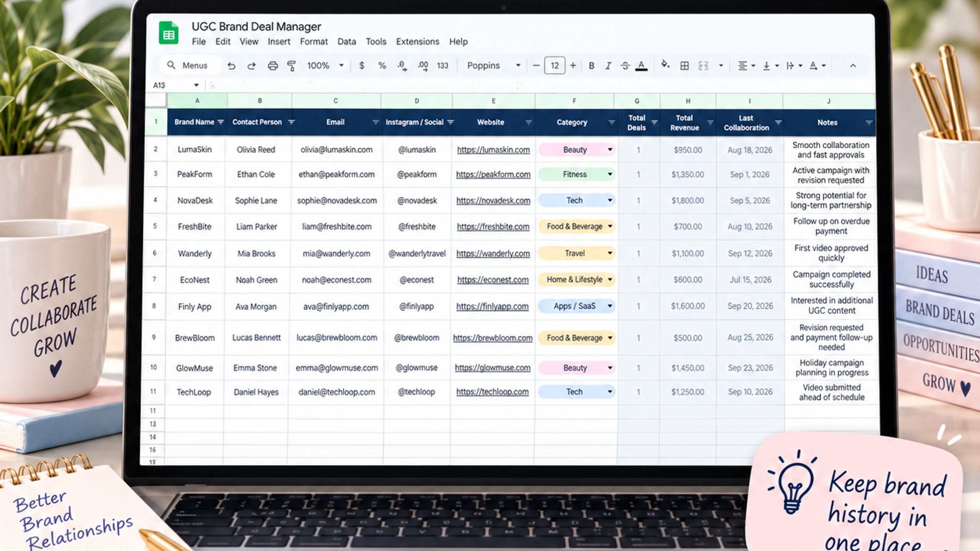The height and width of the screenshot is (551, 980).
Task: Increase decimal places icon
Action: point(423,66)
